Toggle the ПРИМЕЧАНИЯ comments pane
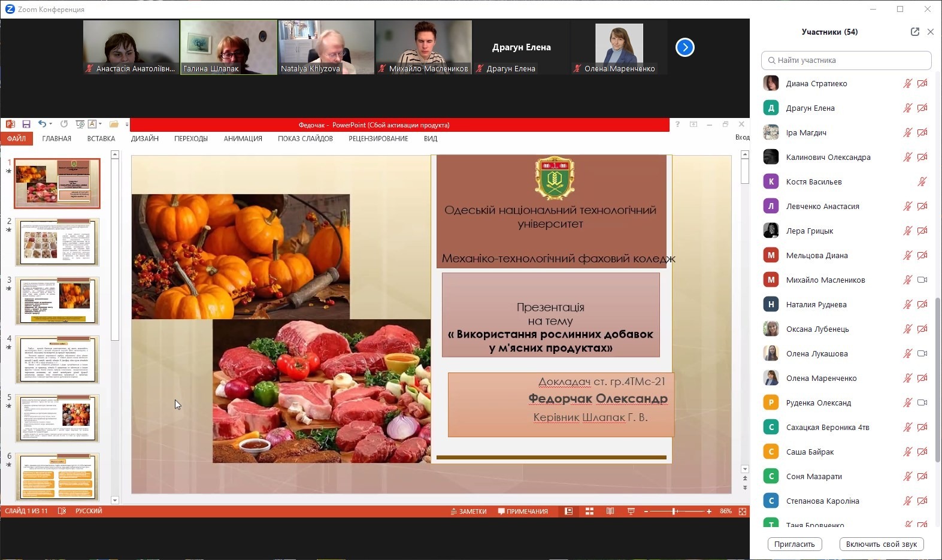Screen dimensions: 942x560 point(523,511)
